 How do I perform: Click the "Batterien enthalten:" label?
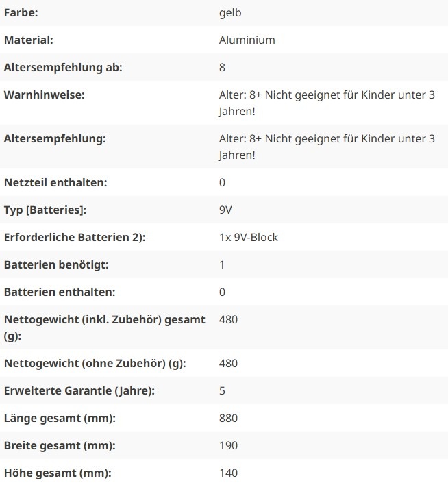(x=60, y=292)
